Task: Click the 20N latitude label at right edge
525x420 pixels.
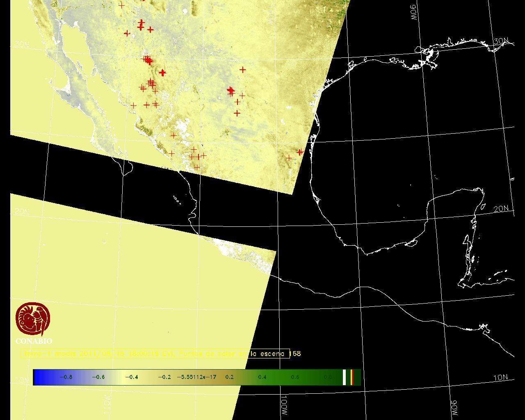Action: (501, 209)
